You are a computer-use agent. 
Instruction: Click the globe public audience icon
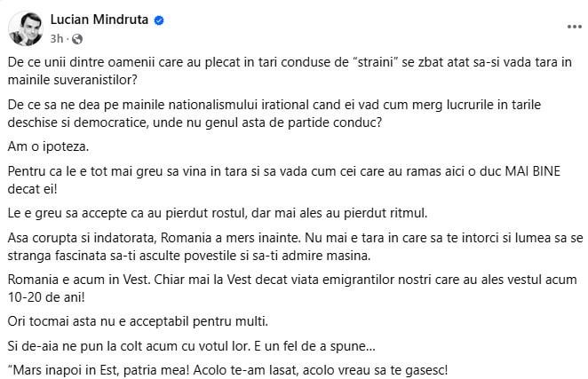coord(77,39)
